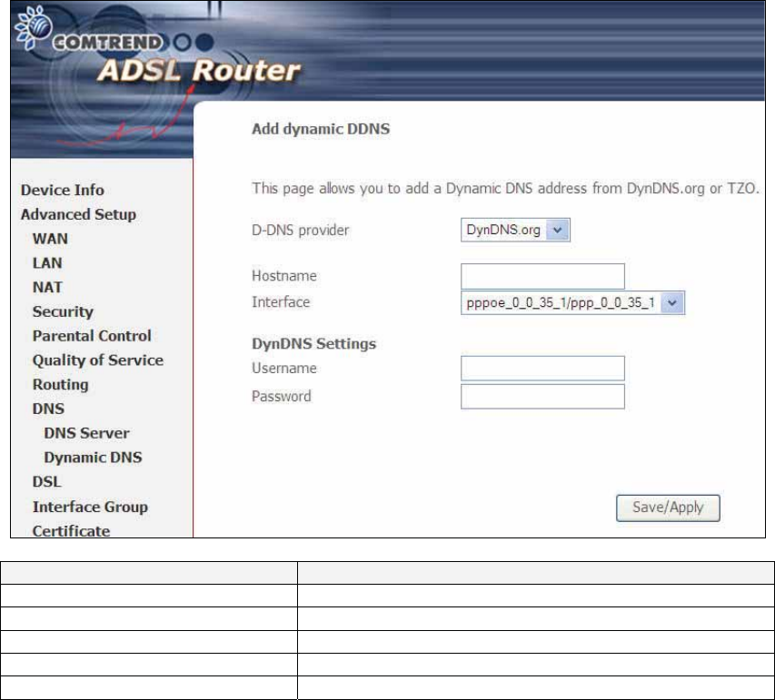Open the DNS Server subpage
The width and height of the screenshot is (775, 700).
pyautogui.click(x=86, y=433)
